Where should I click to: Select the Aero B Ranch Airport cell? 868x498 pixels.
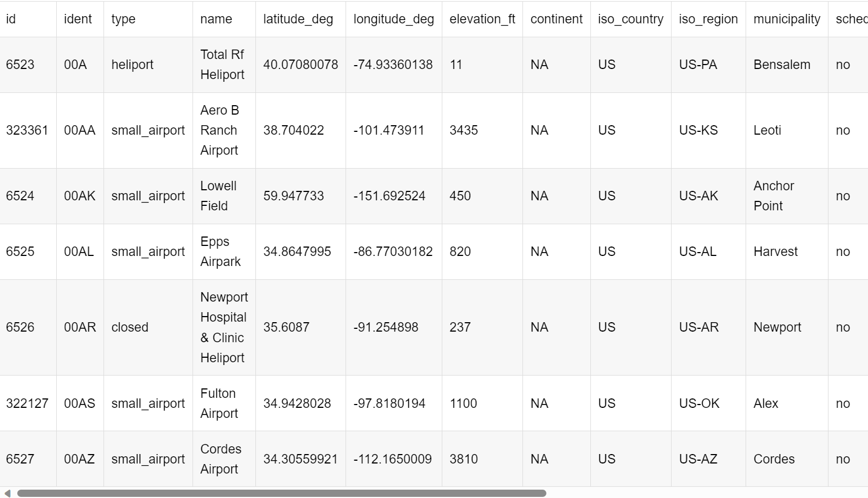tap(220, 130)
